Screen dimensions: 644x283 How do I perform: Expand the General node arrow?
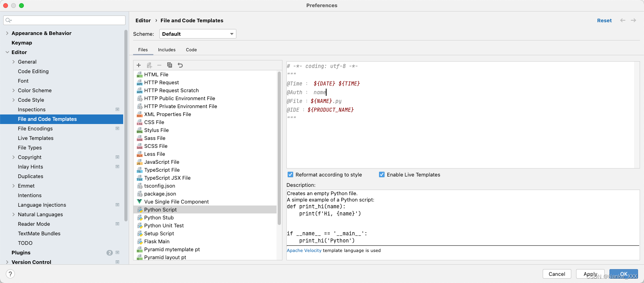(14, 62)
